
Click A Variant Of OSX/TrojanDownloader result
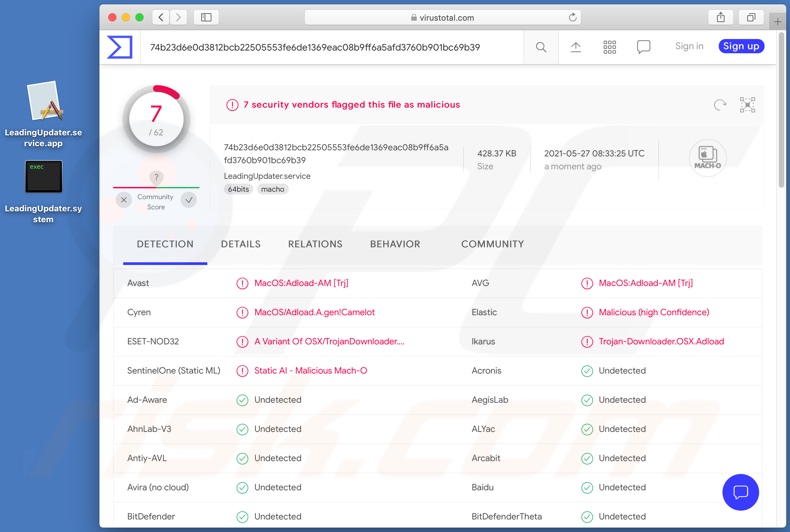[329, 342]
